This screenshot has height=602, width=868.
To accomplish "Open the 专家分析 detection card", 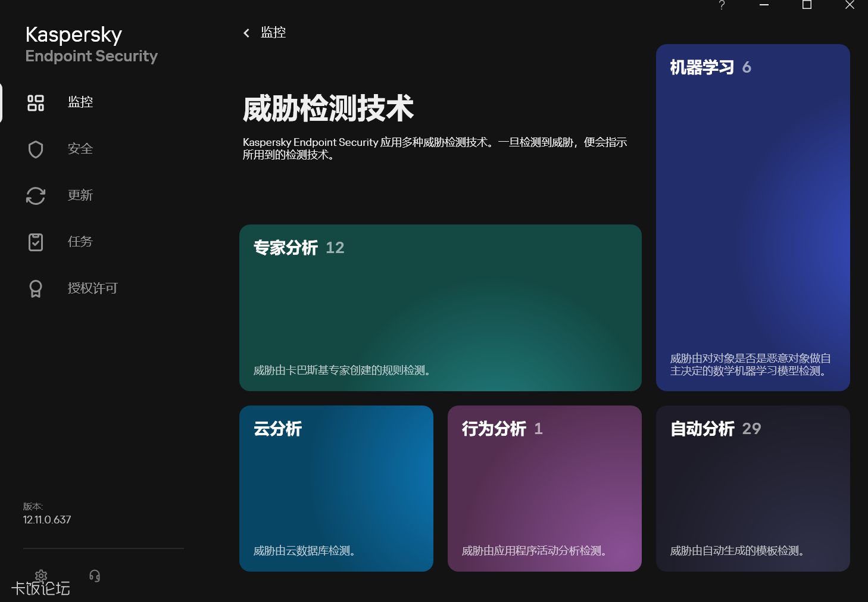I will point(440,307).
